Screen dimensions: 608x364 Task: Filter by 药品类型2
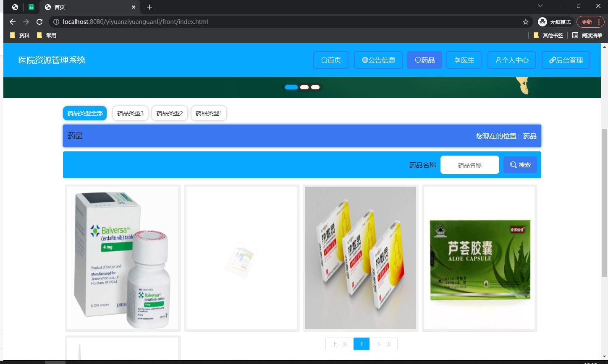point(170,113)
